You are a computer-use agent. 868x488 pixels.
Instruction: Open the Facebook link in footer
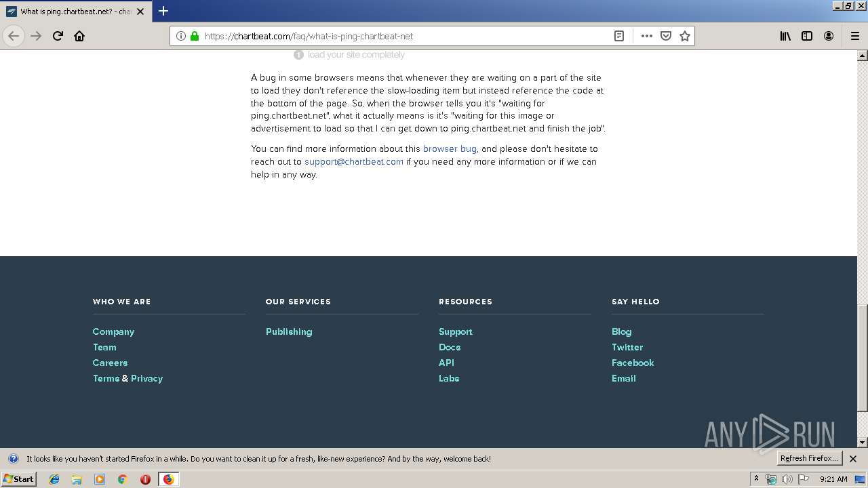point(633,363)
